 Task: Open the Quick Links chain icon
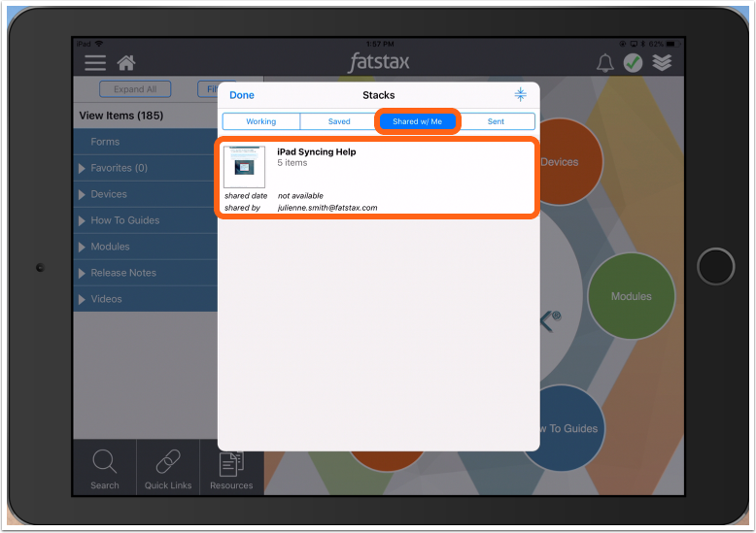tap(168, 462)
